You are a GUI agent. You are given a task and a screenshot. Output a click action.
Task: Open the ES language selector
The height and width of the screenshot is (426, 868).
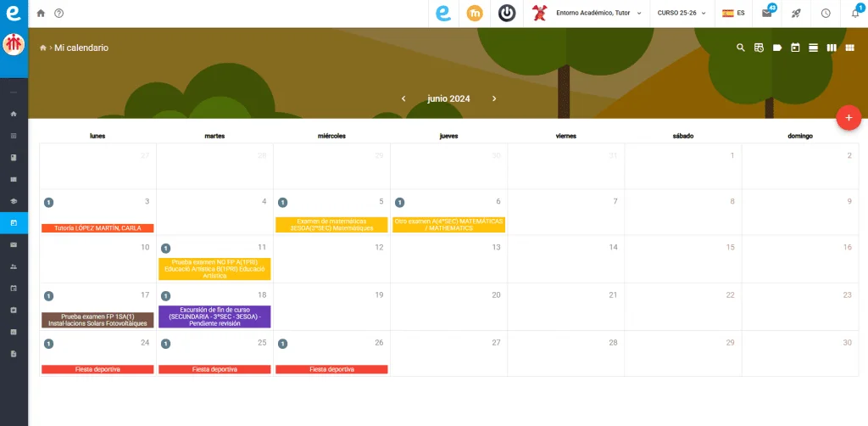[733, 14]
